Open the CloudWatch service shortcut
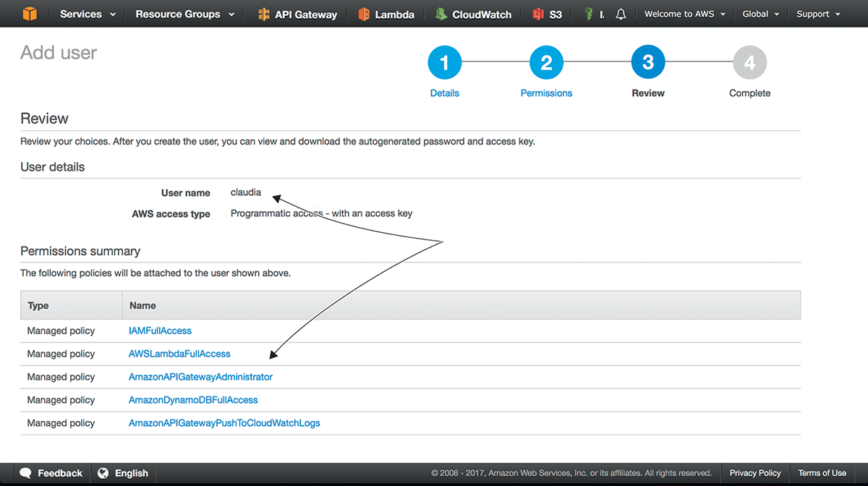This screenshot has height=486, width=868. (473, 14)
